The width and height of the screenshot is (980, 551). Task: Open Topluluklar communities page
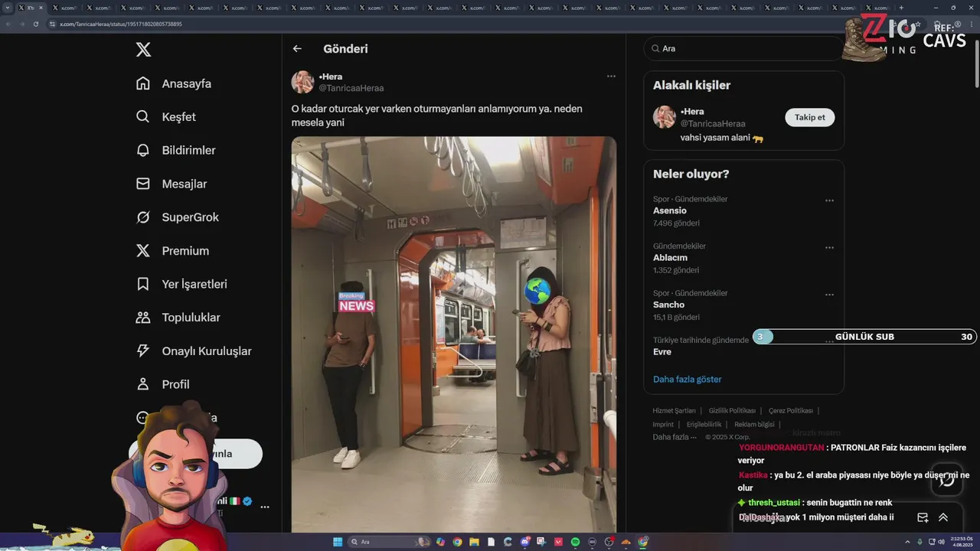pyautogui.click(x=178, y=318)
